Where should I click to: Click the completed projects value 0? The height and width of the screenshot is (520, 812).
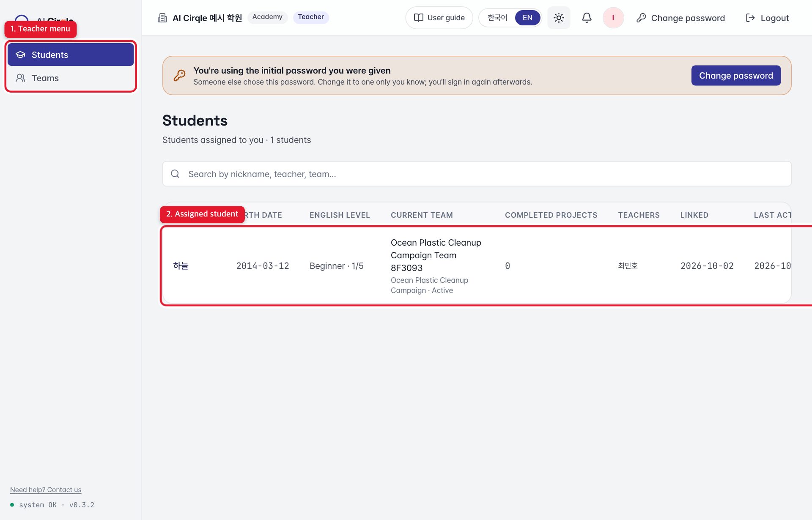(x=507, y=266)
